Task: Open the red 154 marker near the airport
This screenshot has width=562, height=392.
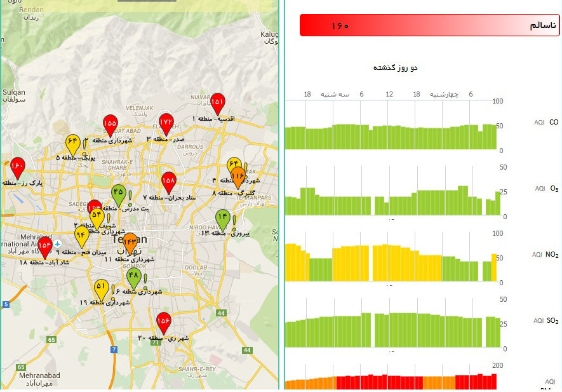Action: click(44, 245)
